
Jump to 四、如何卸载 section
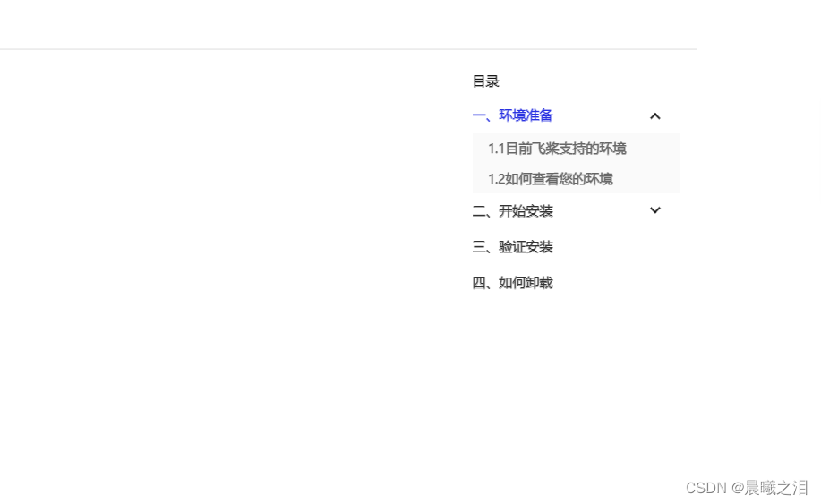point(512,283)
